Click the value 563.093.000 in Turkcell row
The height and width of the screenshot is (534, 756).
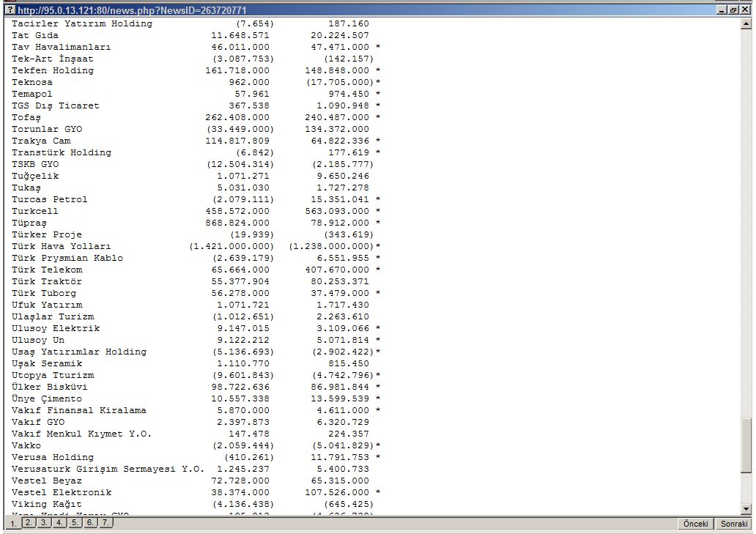click(x=337, y=211)
